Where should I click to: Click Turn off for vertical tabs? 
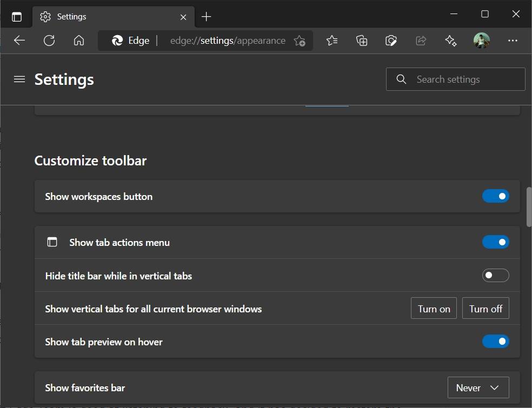click(486, 308)
